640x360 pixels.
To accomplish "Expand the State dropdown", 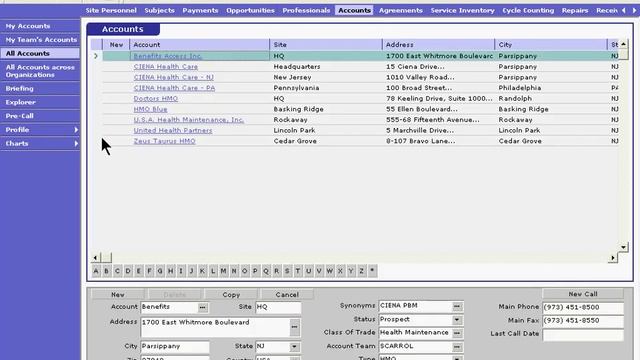I will pos(294,347).
